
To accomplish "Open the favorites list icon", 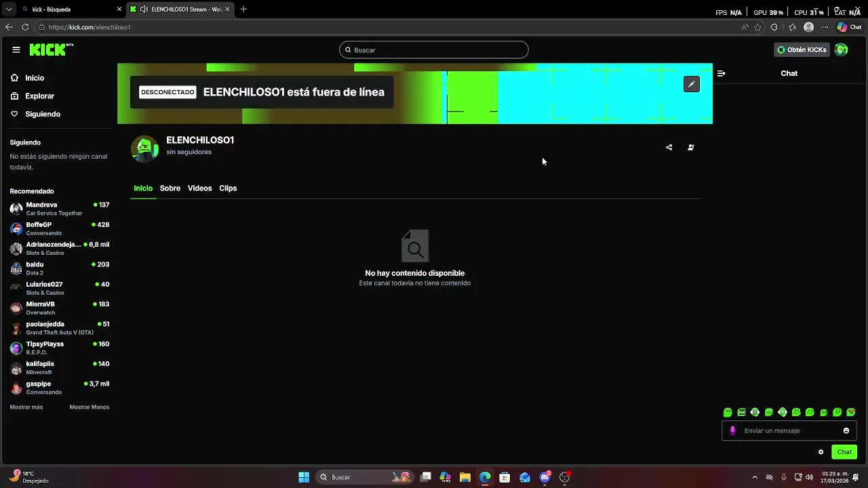I will point(792,27).
